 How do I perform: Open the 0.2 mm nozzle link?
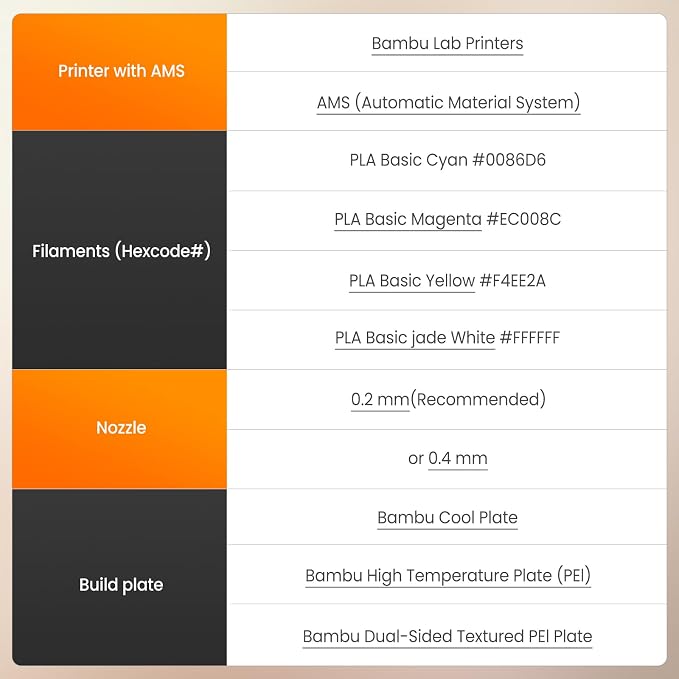[x=380, y=399]
